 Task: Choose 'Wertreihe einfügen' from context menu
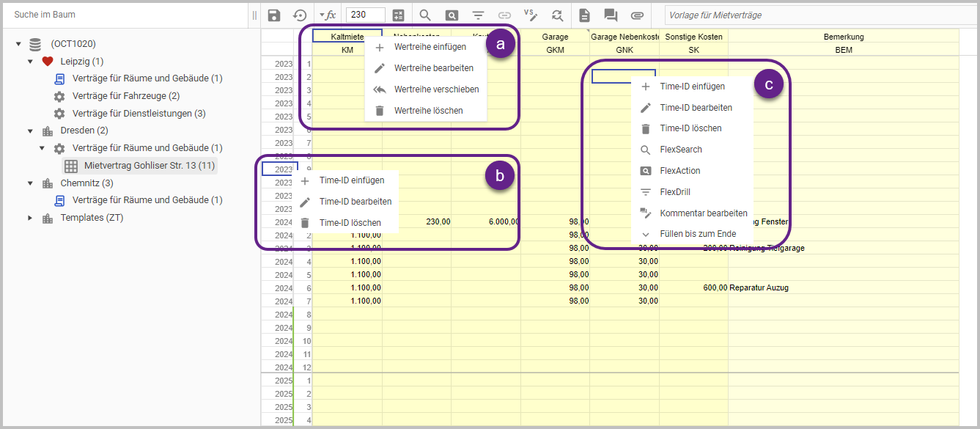(x=430, y=47)
